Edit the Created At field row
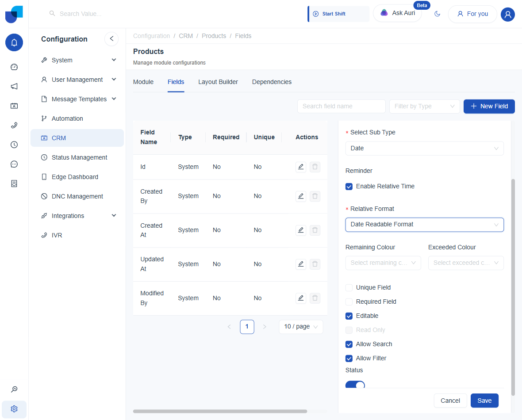Image resolution: width=522 pixels, height=420 pixels. (x=301, y=230)
